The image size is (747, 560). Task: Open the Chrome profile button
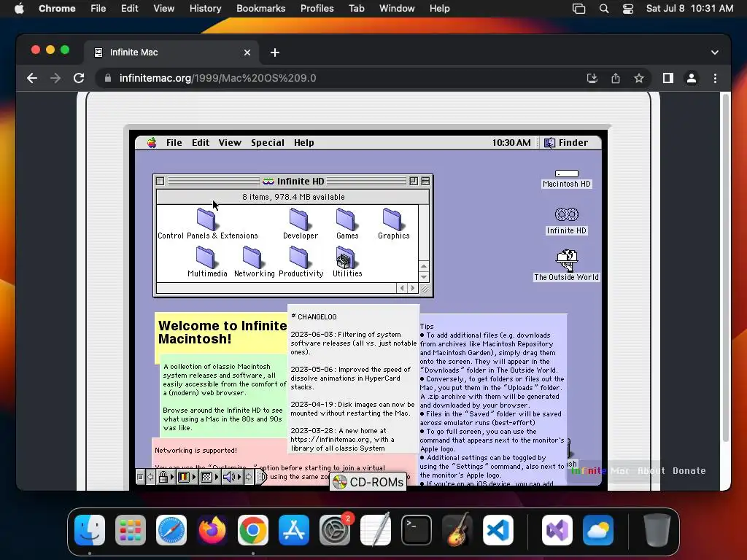[692, 78]
